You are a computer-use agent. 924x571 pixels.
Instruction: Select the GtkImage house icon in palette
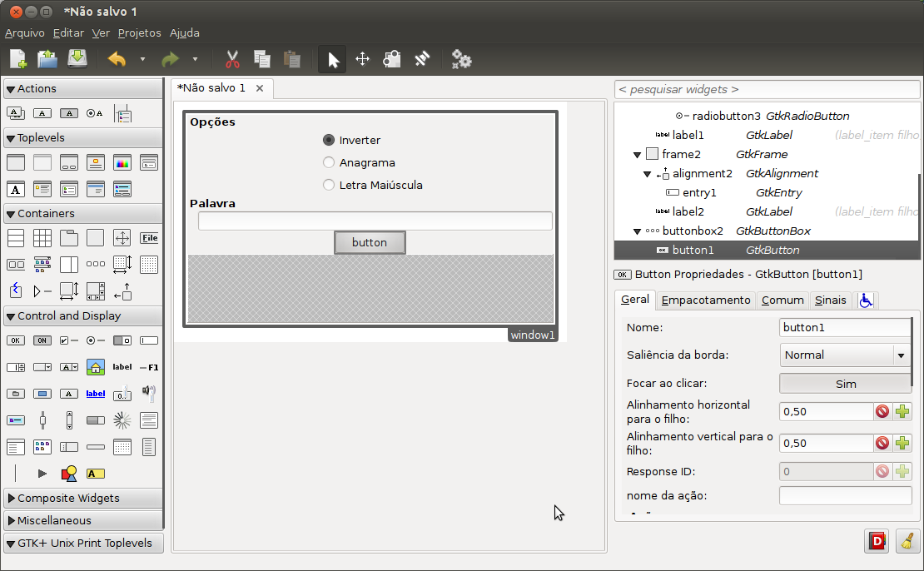click(96, 367)
